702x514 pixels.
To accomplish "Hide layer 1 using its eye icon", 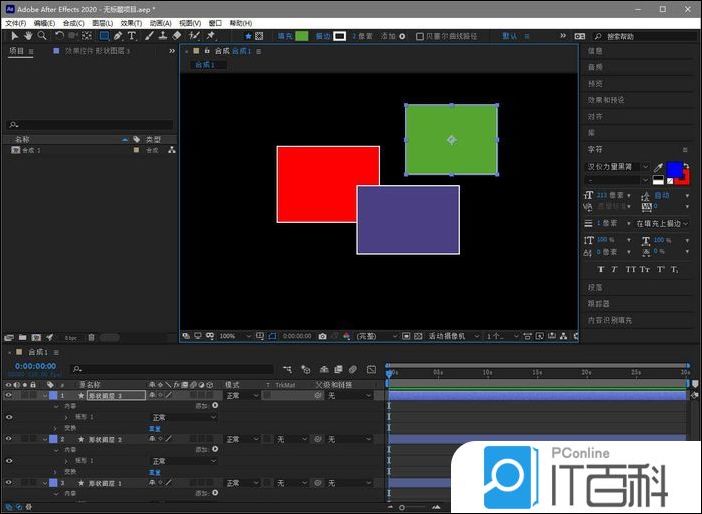I will point(9,396).
